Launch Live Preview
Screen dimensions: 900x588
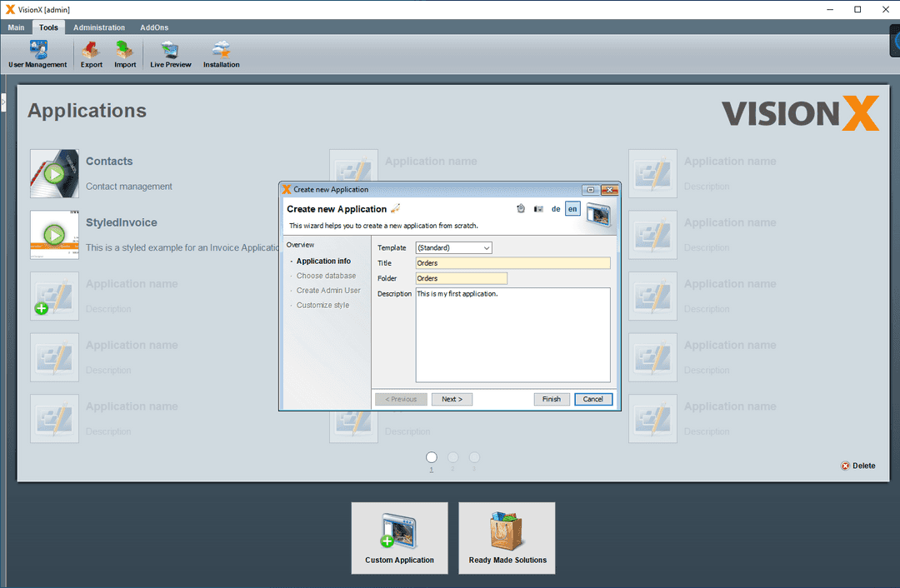170,52
